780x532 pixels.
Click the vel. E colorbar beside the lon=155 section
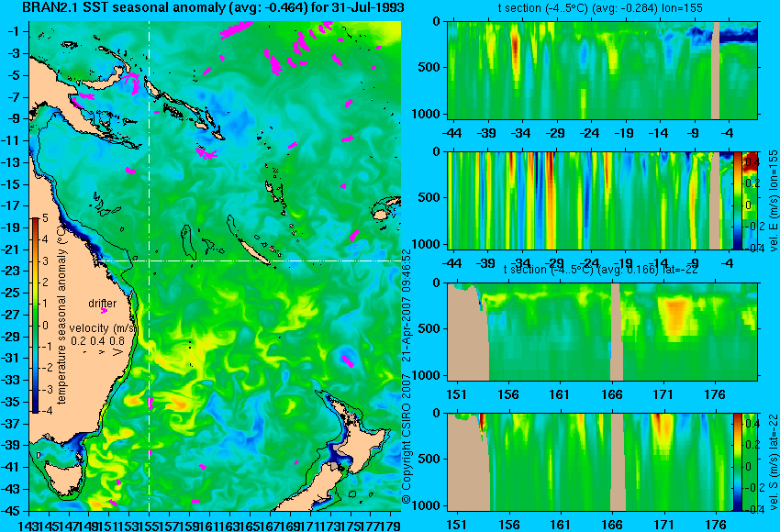coord(738,200)
